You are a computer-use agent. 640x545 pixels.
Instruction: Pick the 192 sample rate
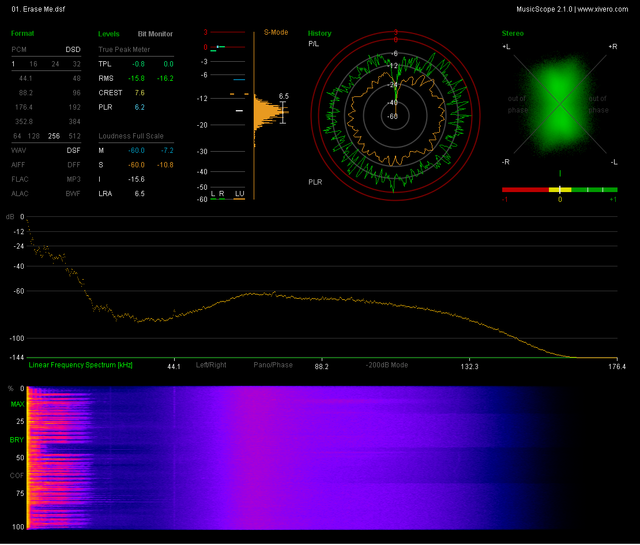click(74, 107)
